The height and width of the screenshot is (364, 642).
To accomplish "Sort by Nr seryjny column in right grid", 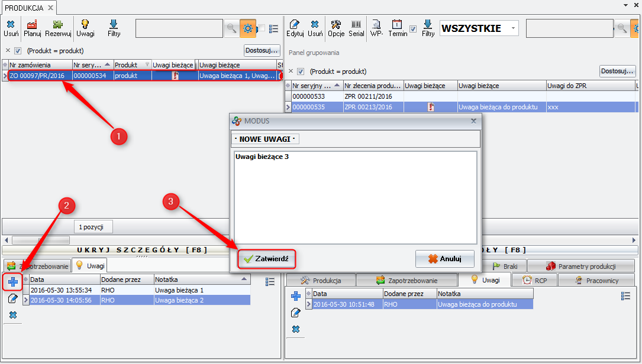I will (x=317, y=86).
